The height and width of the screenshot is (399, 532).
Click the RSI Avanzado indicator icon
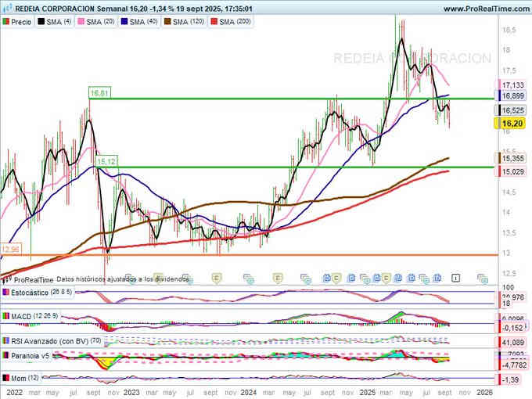(5, 340)
